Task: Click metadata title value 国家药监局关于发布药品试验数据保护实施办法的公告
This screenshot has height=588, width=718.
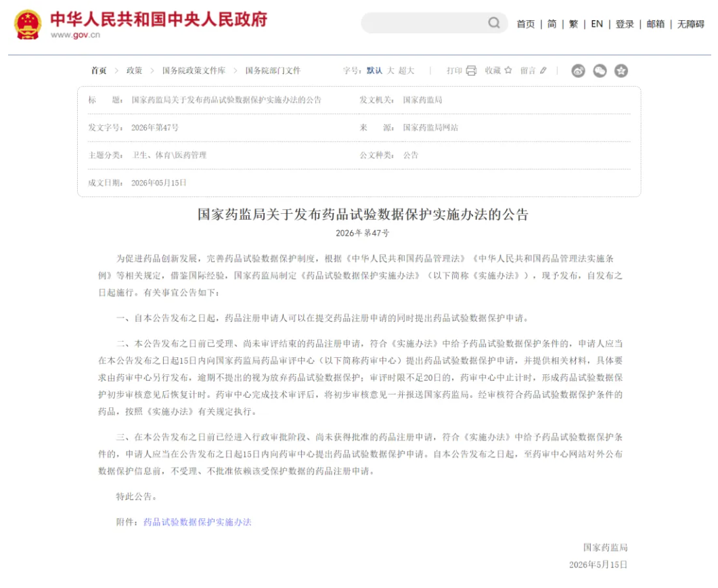Action: [x=226, y=100]
